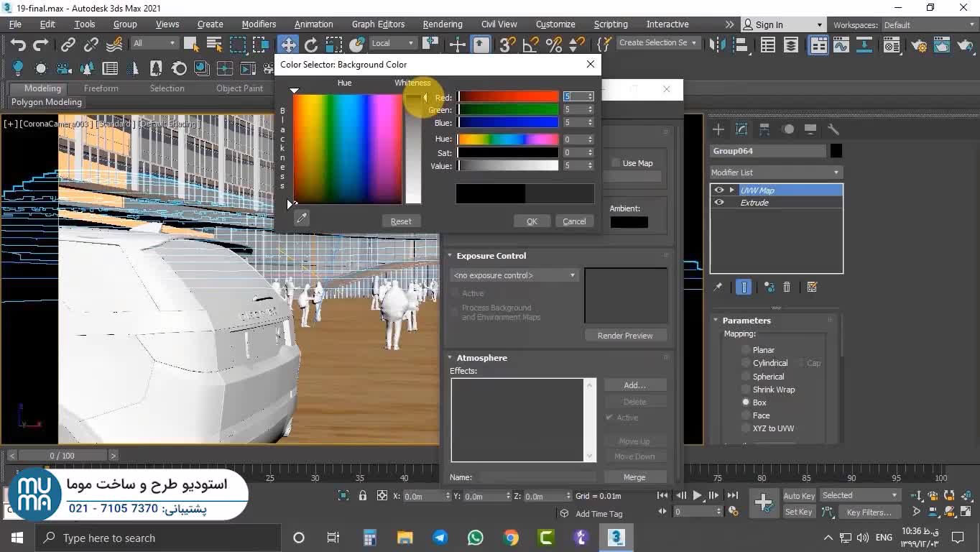Image resolution: width=980 pixels, height=552 pixels.
Task: Click the Add... atmosphere effect button
Action: point(634,385)
